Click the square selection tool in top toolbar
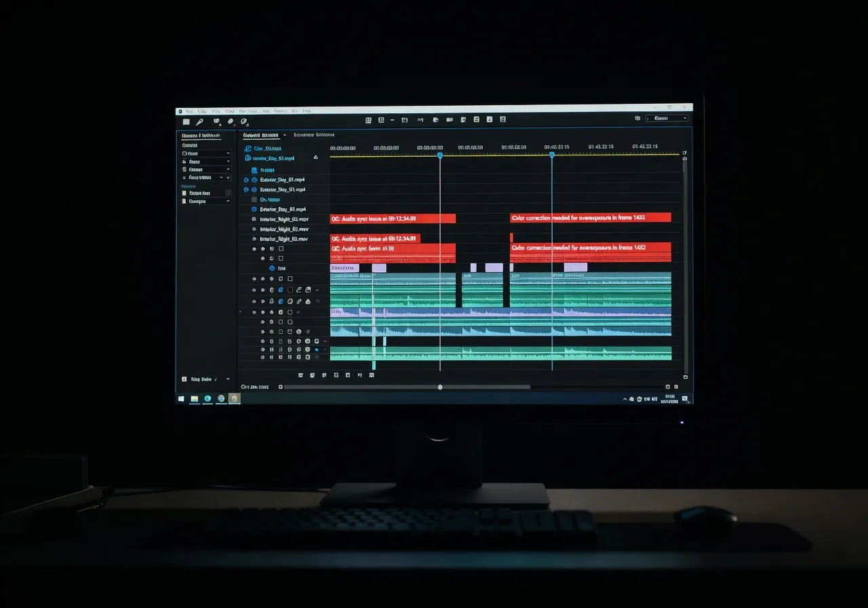The height and width of the screenshot is (608, 868). [186, 122]
